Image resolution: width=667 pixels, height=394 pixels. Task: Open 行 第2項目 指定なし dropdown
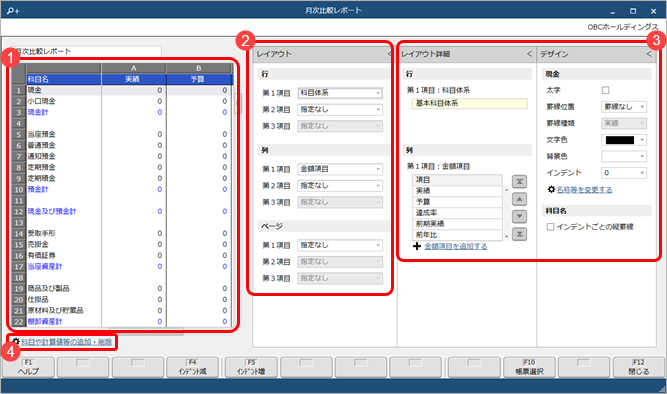[x=340, y=109]
